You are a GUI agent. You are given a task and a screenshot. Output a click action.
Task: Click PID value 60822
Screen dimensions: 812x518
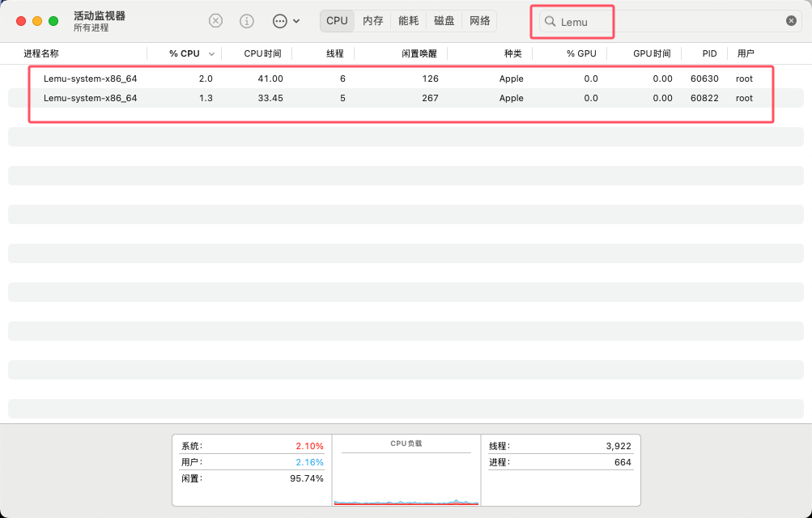(704, 98)
